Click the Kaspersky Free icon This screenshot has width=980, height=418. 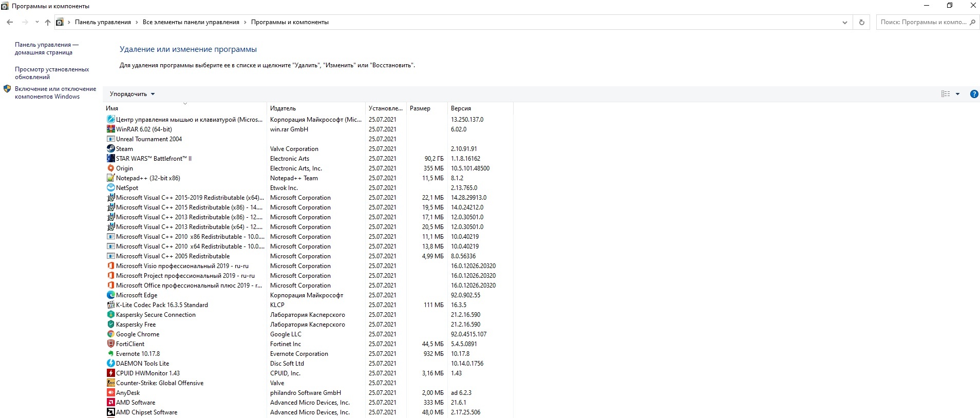click(x=110, y=325)
